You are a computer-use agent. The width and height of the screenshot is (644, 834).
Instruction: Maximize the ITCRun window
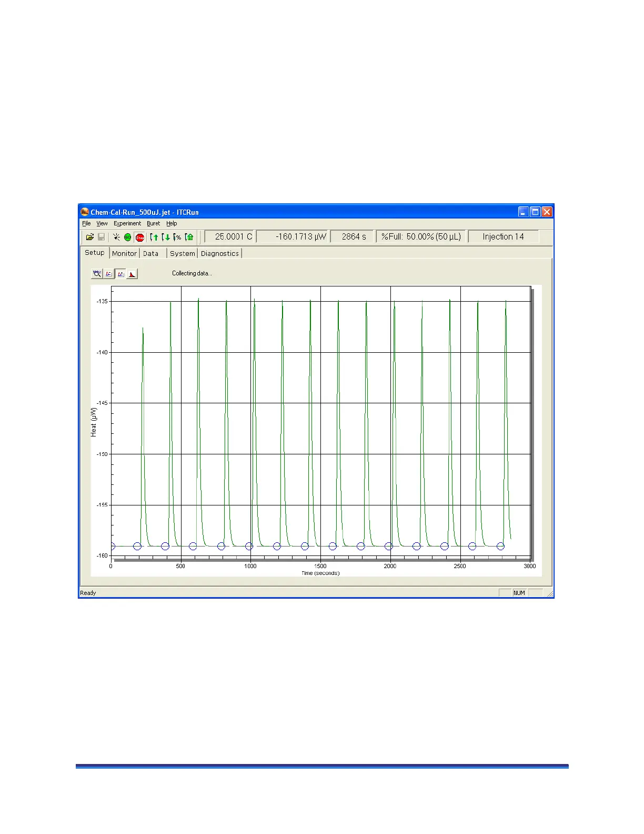point(535,212)
